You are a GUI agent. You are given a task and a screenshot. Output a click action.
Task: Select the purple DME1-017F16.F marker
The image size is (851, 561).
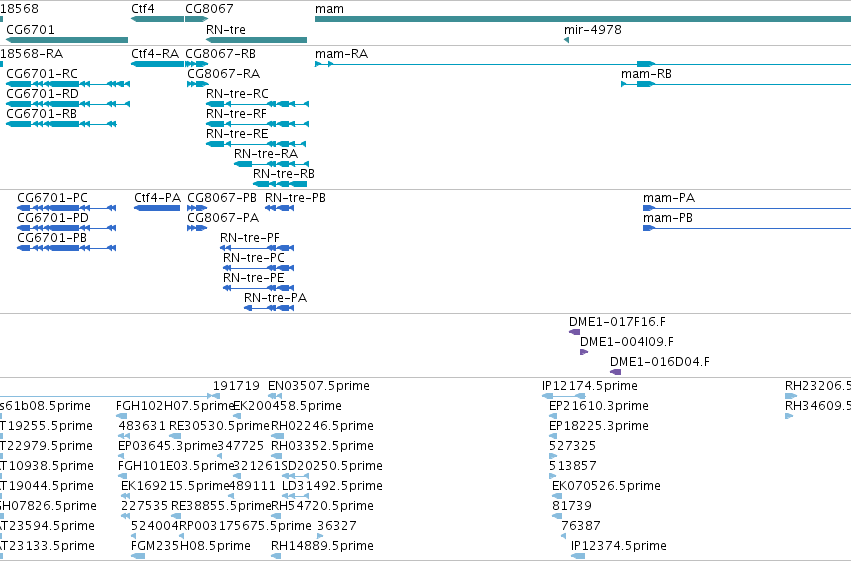click(x=574, y=332)
